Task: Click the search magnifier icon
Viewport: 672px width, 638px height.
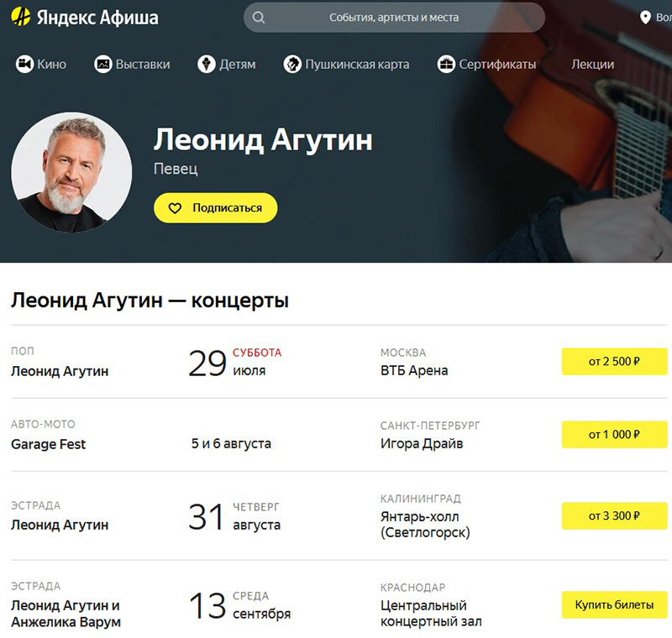Action: pyautogui.click(x=259, y=18)
